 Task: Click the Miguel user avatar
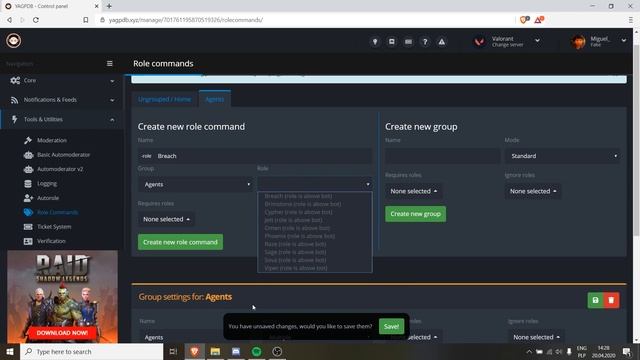[578, 42]
